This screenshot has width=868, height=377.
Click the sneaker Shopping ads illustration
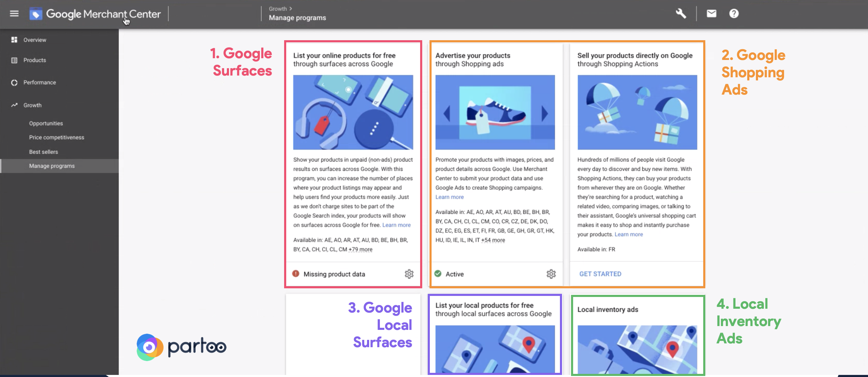click(495, 112)
